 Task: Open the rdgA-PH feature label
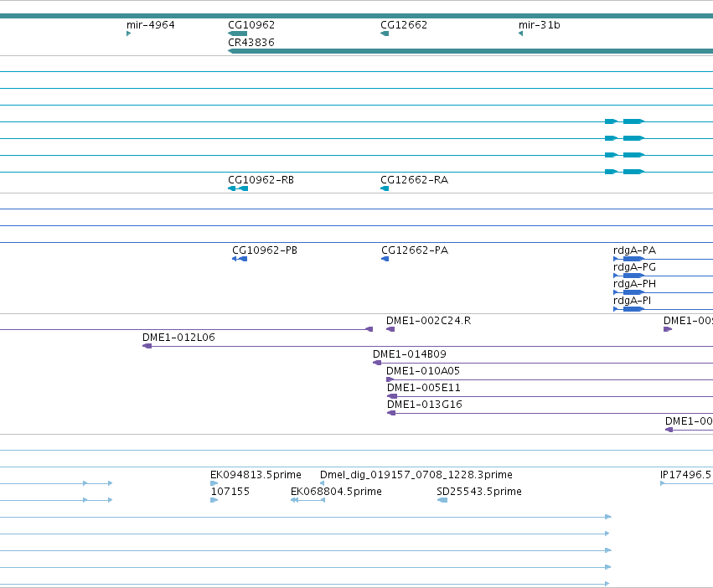pyautogui.click(x=634, y=284)
